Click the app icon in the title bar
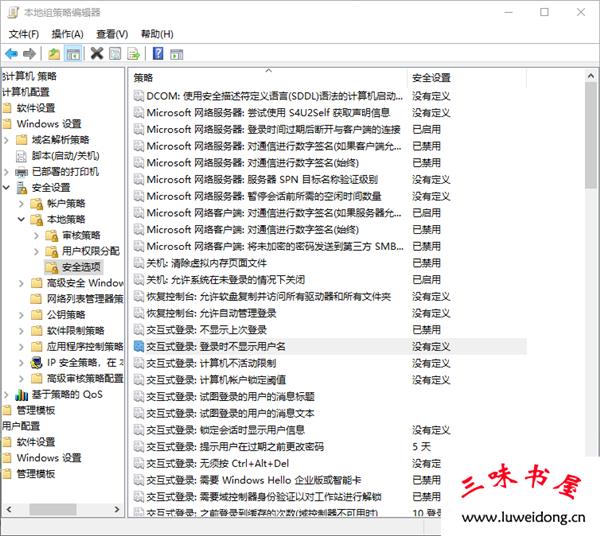 (13, 12)
